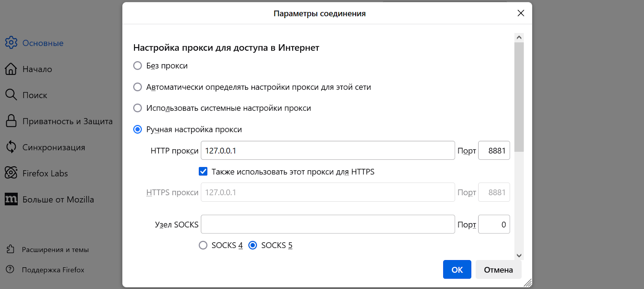Viewport: 644px width, 289px height.
Task: Click the Основные gear icon
Action: (x=11, y=43)
